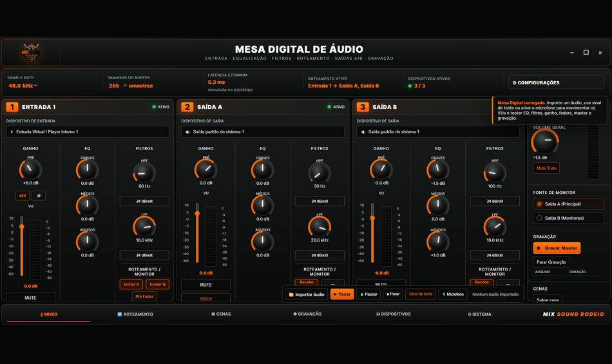Click Enviar A routing button

pyautogui.click(x=131, y=284)
